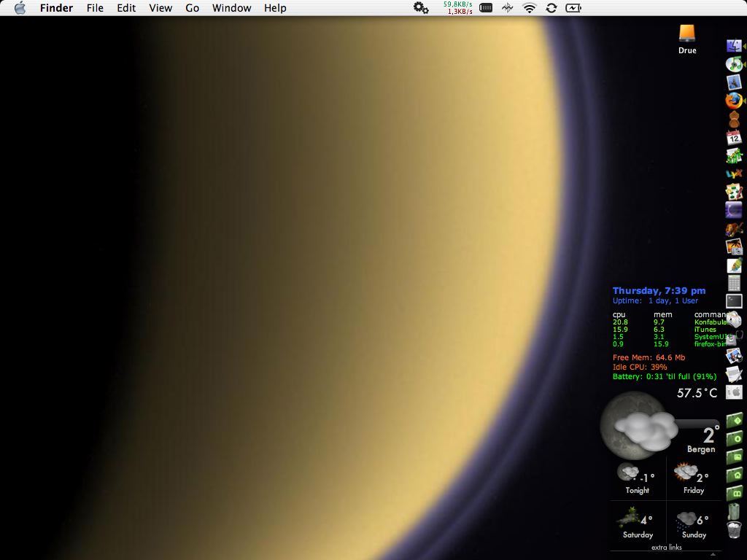The image size is (747, 560).
Task: Click the acorn icon in dock
Action: coord(734,119)
